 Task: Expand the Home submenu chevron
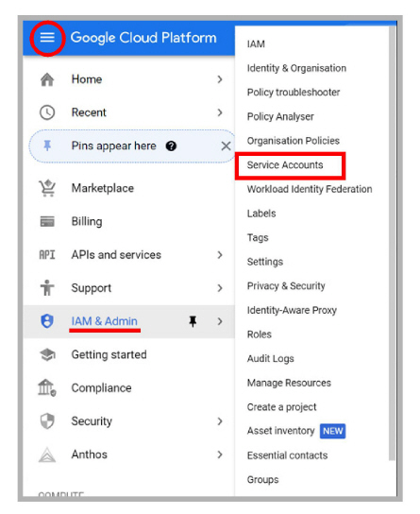[220, 79]
